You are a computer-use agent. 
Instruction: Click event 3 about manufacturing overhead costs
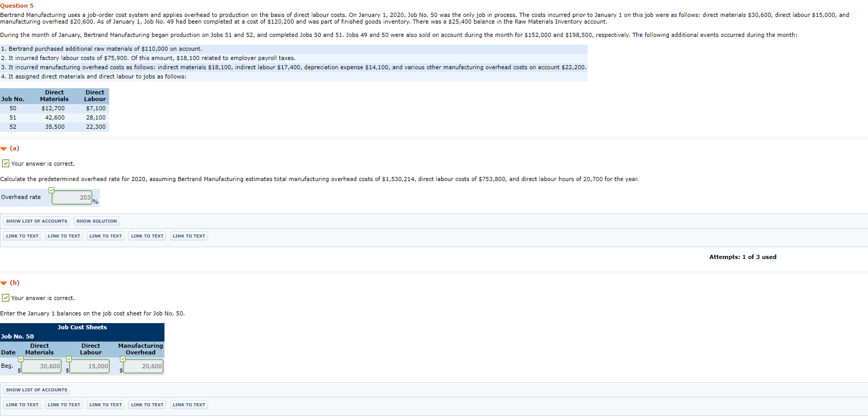[x=294, y=68]
